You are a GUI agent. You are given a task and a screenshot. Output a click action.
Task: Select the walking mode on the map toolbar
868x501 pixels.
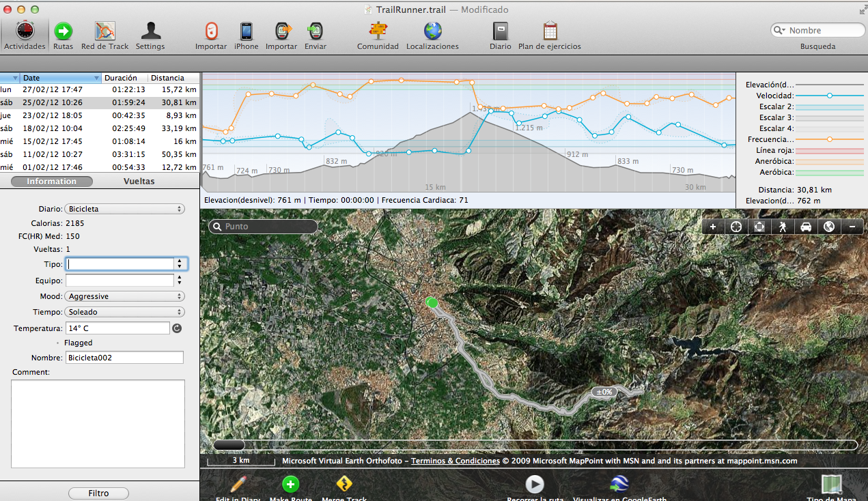783,226
